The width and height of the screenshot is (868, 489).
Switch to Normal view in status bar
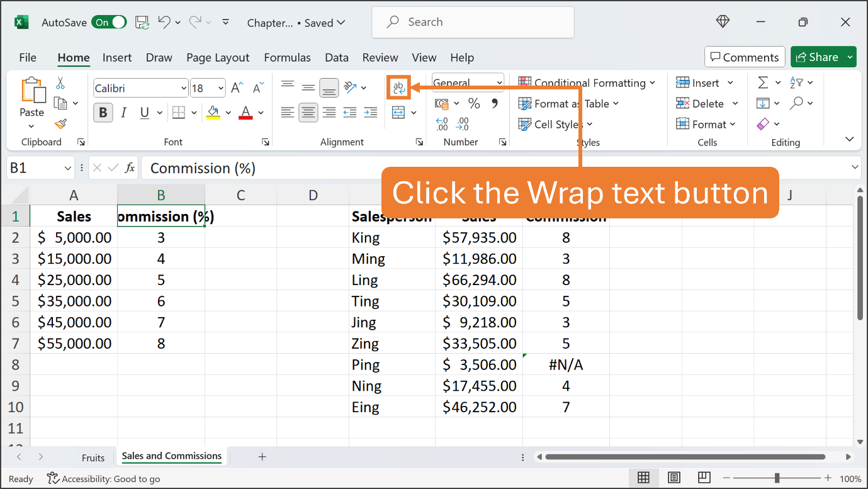click(x=643, y=477)
